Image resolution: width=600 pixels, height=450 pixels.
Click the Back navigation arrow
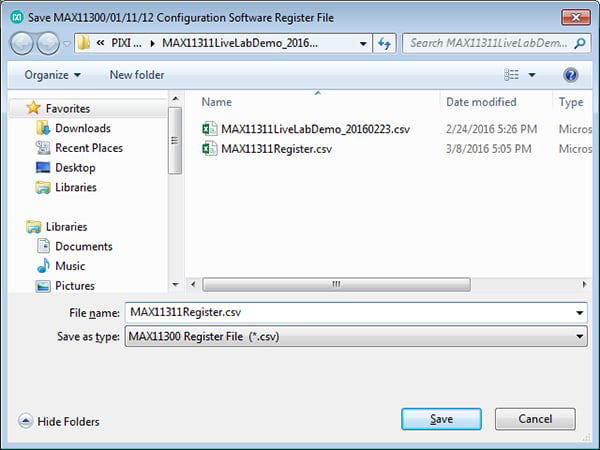[x=22, y=44]
